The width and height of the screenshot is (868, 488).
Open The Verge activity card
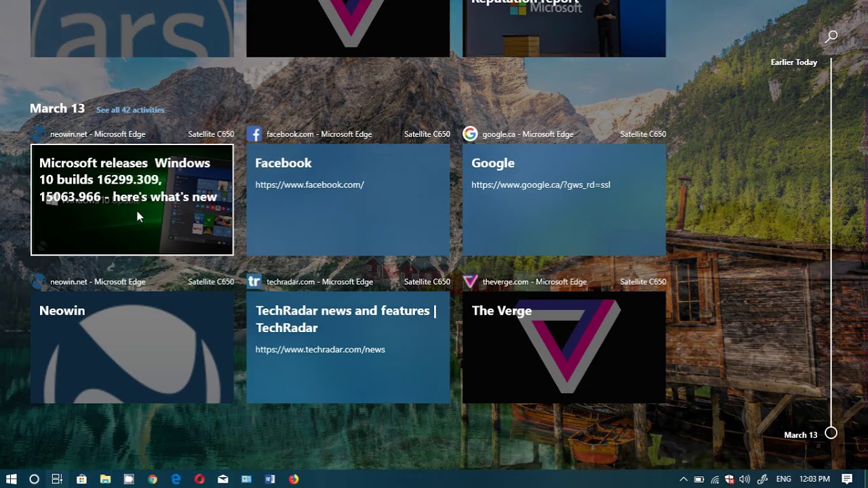tap(564, 347)
